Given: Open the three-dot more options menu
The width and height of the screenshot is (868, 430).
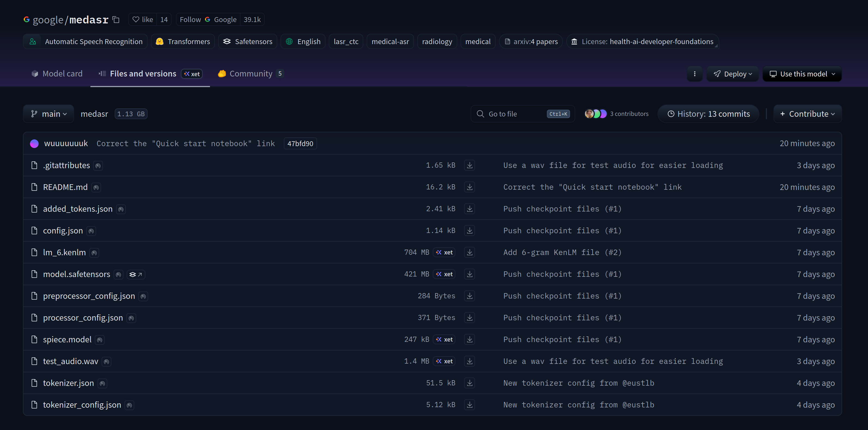Looking at the screenshot, I should [x=695, y=74].
